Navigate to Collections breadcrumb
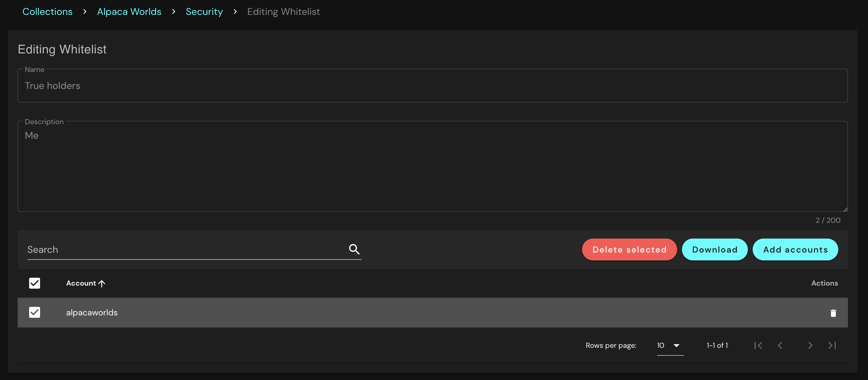 pos(48,12)
